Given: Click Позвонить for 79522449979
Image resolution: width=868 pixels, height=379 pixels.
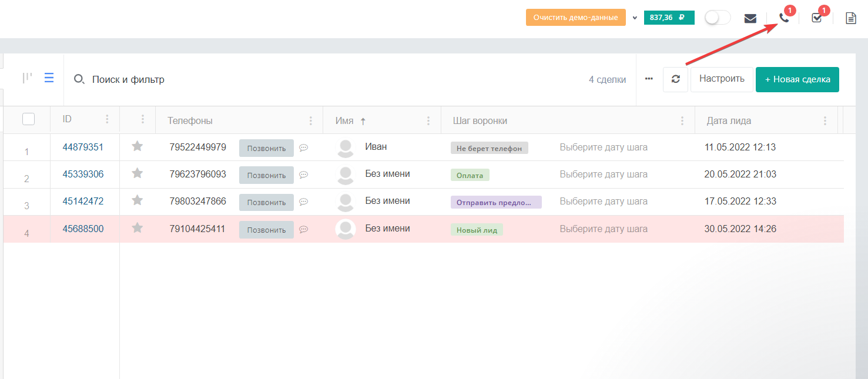Looking at the screenshot, I should click(266, 148).
